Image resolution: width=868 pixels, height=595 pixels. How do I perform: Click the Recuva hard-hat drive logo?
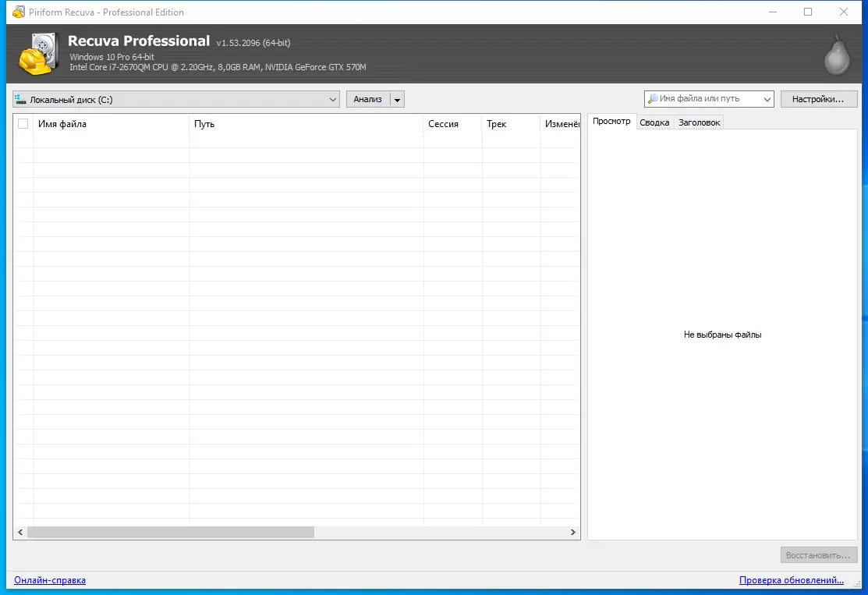[x=39, y=54]
